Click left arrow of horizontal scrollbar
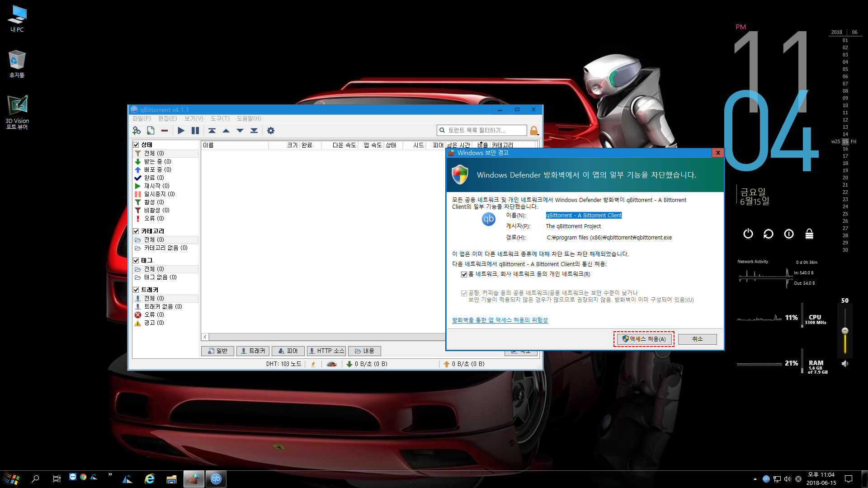This screenshot has width=868, height=488. point(205,337)
